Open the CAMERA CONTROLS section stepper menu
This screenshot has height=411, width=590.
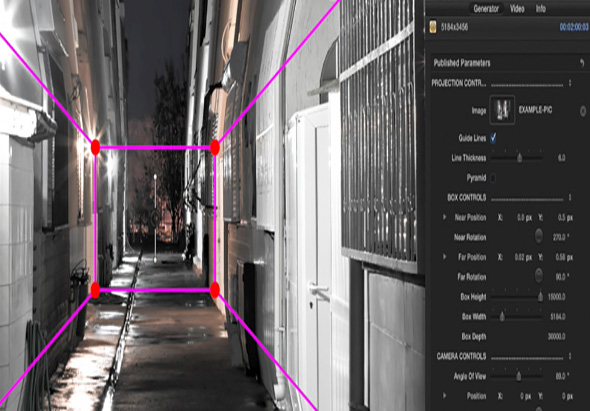570,356
